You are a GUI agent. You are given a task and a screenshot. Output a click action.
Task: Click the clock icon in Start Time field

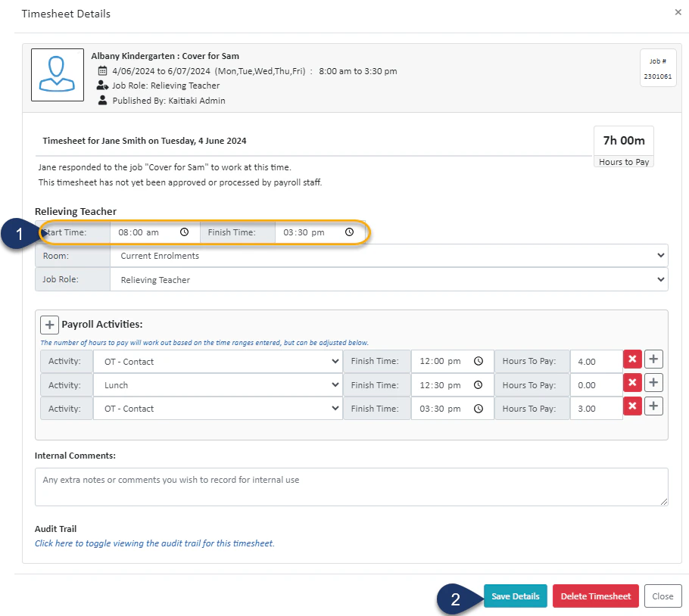point(184,232)
